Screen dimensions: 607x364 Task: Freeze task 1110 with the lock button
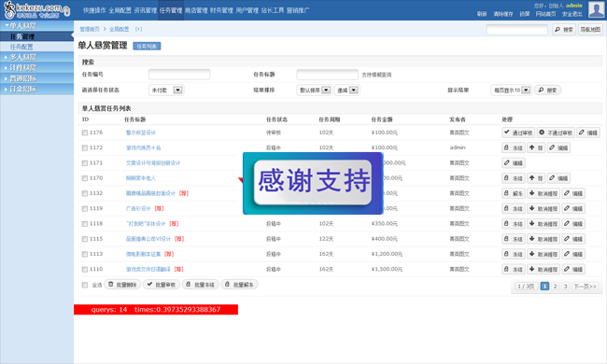pos(514,269)
